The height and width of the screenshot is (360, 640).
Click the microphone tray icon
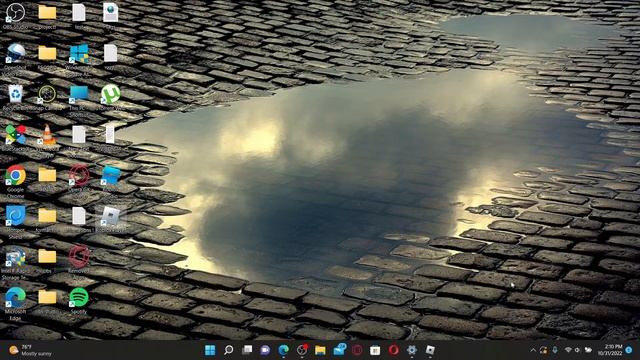point(555,350)
